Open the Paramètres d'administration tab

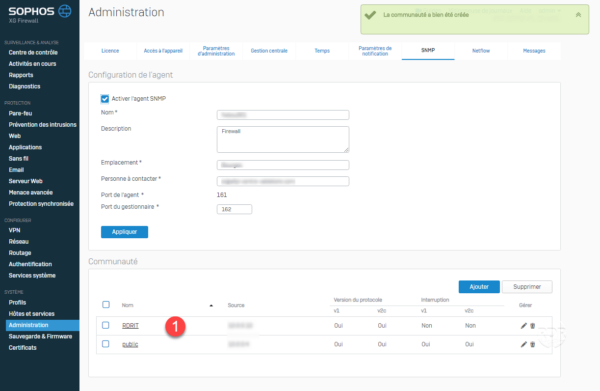tap(216, 51)
